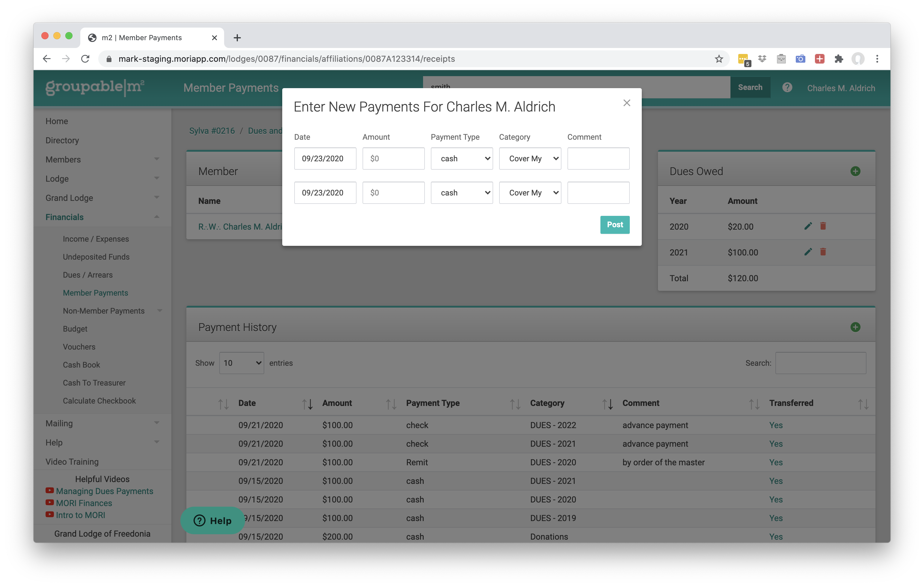The width and height of the screenshot is (924, 587).
Task: Open the first row Category dropdown
Action: pos(530,159)
